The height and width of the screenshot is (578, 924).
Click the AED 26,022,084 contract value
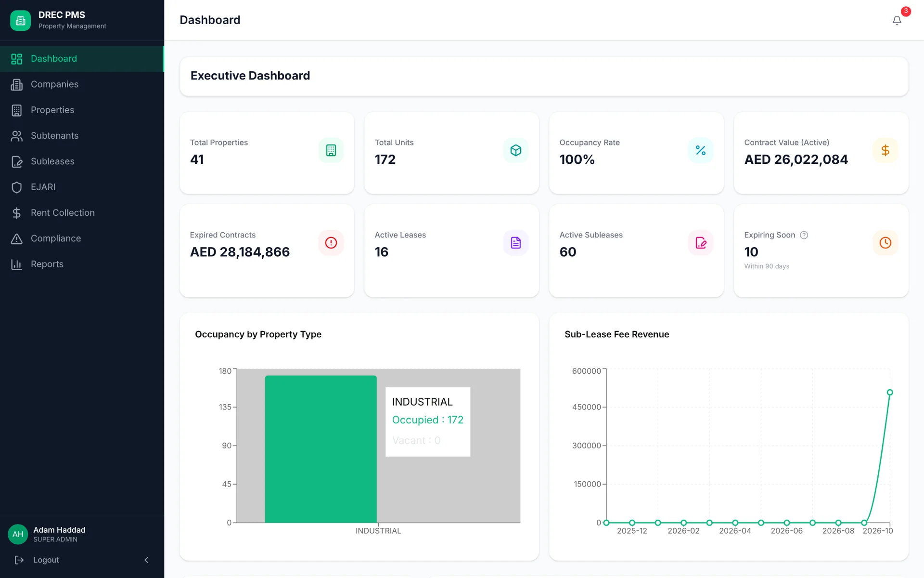coord(796,159)
